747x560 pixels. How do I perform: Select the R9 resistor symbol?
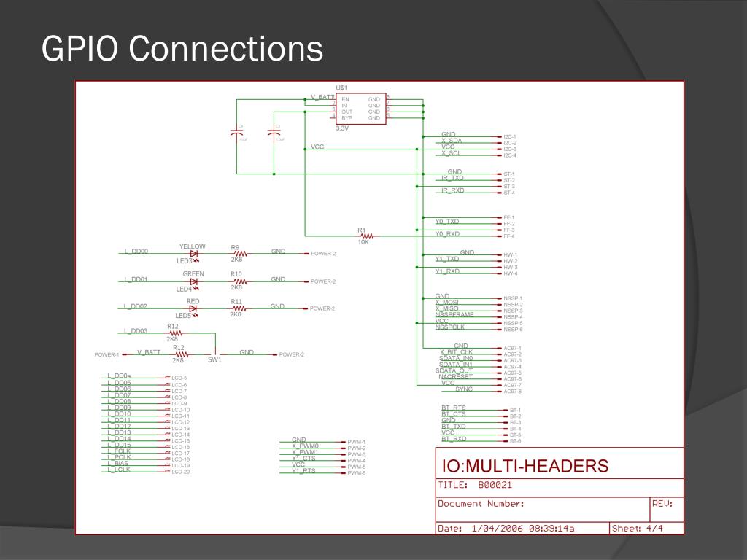(240, 254)
